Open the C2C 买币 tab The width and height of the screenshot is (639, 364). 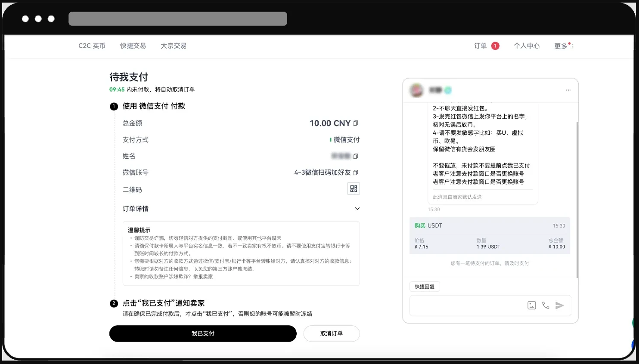click(92, 46)
